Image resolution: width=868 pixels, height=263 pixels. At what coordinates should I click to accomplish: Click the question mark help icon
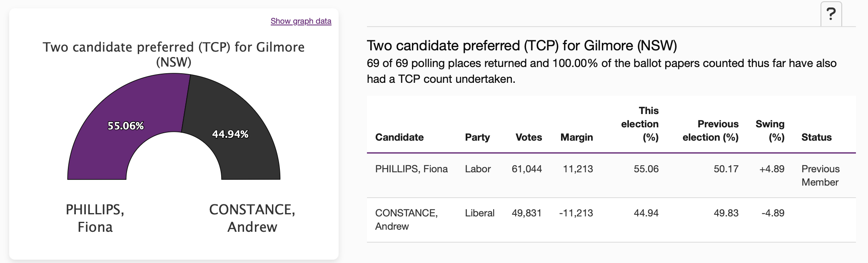click(831, 15)
